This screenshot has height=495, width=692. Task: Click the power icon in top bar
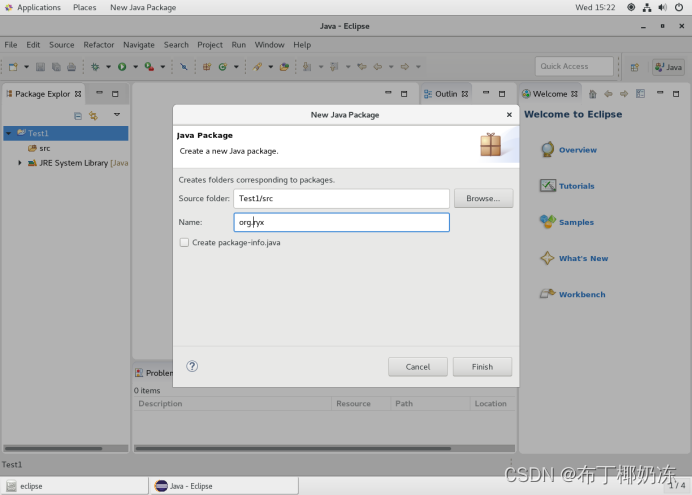tap(679, 7)
